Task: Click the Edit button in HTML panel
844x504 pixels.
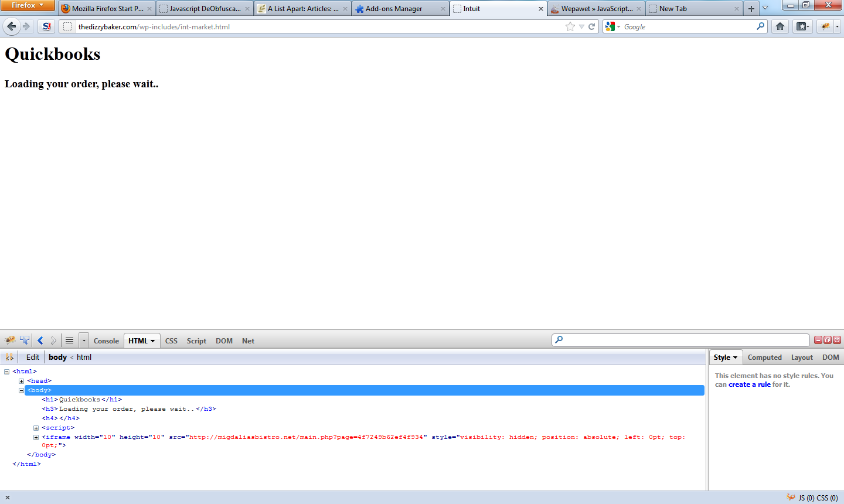Action: pos(33,357)
